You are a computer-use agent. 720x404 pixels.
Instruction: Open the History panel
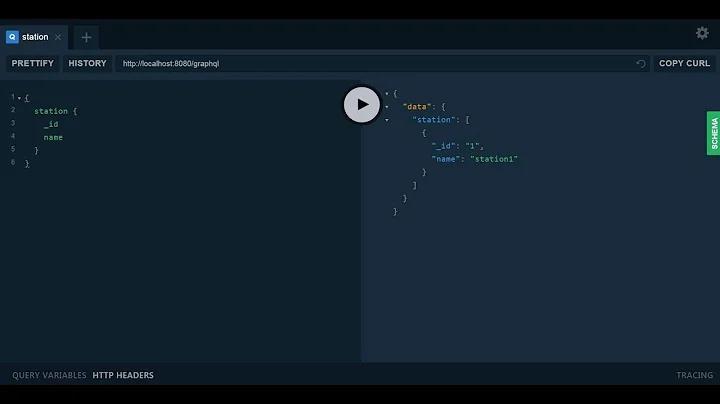(87, 63)
